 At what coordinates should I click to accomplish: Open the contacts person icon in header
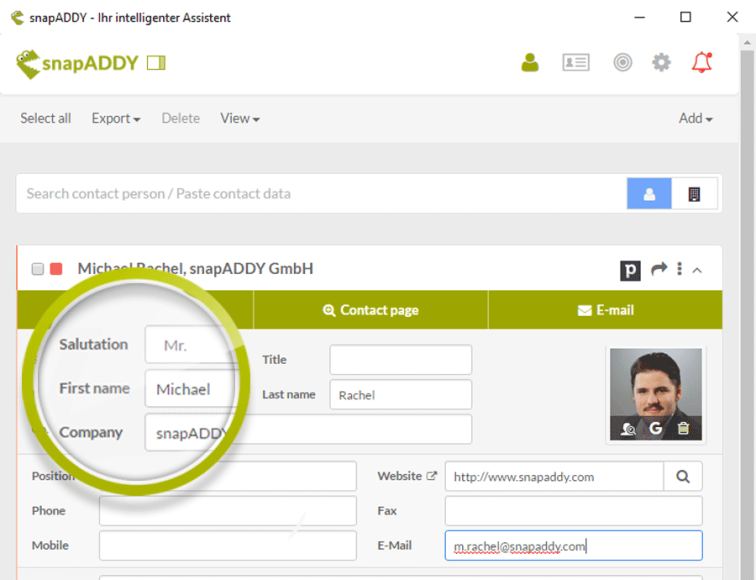[530, 63]
